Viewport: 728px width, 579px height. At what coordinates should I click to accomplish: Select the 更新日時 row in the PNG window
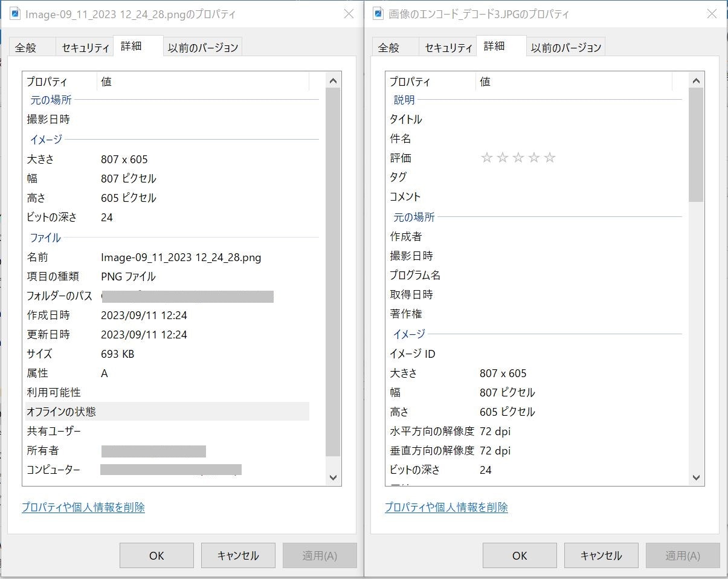(x=166, y=334)
